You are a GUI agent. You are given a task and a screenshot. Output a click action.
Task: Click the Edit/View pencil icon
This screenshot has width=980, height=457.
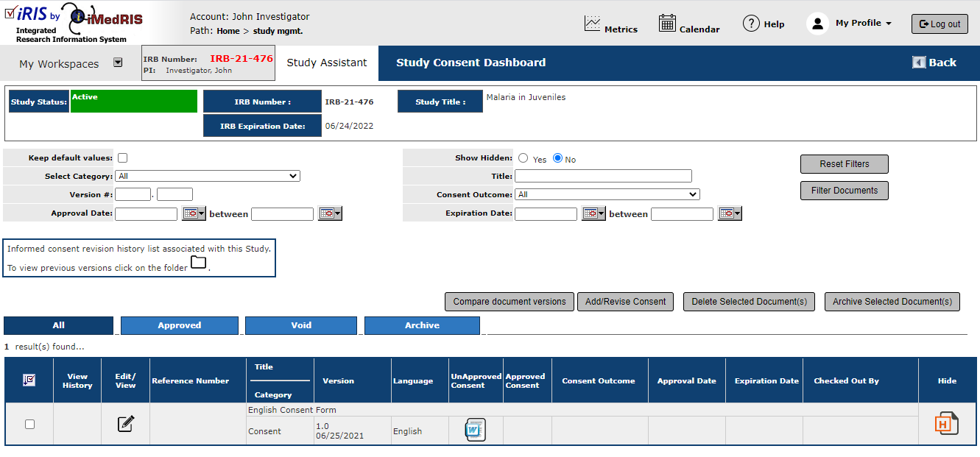126,424
